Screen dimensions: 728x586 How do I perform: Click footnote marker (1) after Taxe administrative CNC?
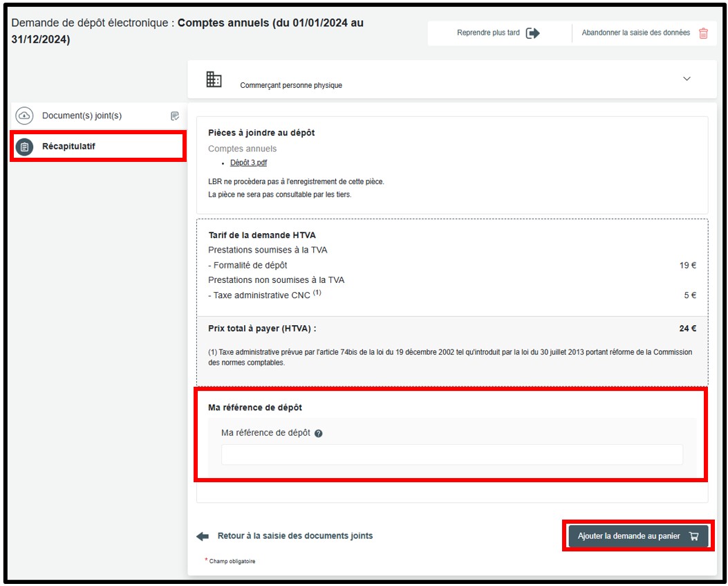(317, 293)
